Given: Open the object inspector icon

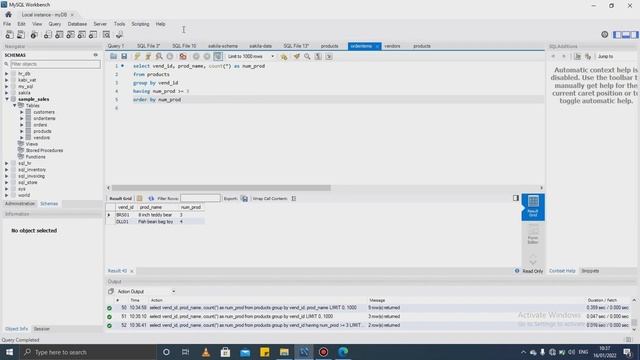Looking at the screenshot, I should click(x=34, y=35).
